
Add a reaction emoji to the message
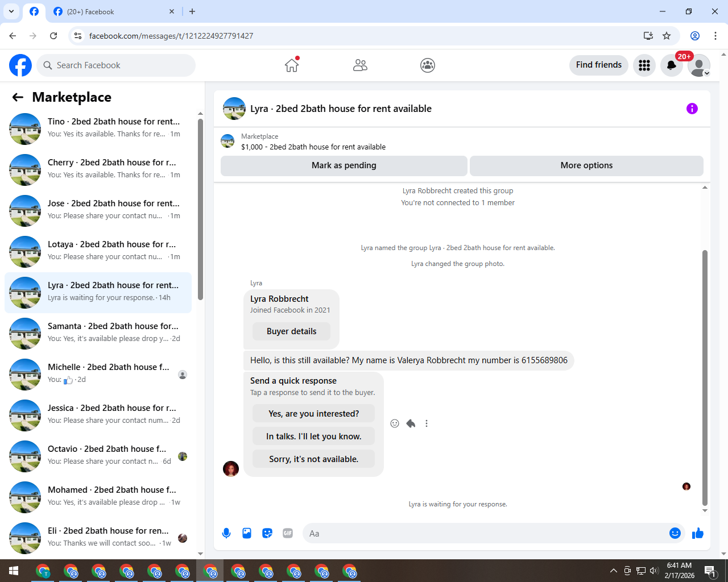tap(395, 423)
